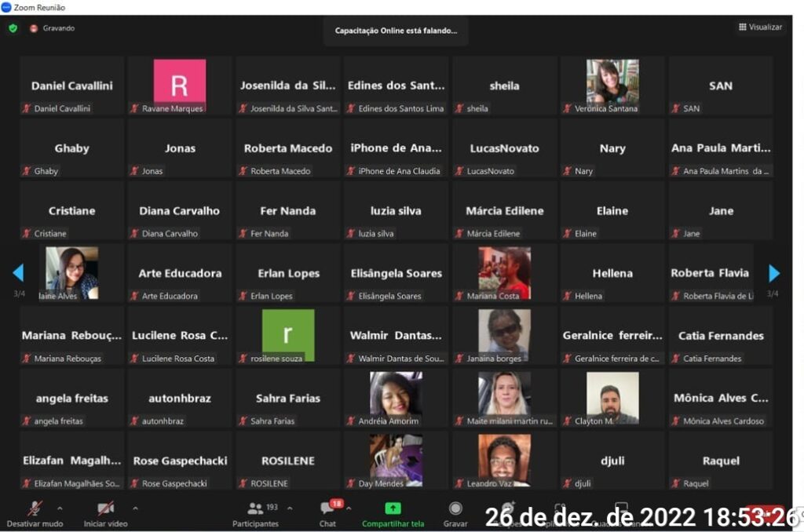Image resolution: width=804 pixels, height=532 pixels.
Task: Click Ravane Marques' pink R avatar
Action: click(179, 82)
